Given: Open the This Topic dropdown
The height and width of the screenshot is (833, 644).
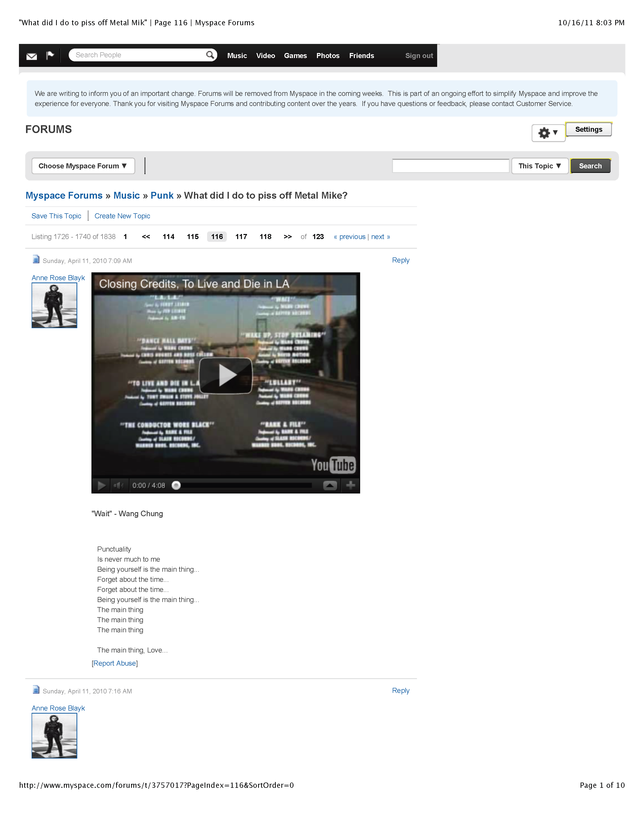Looking at the screenshot, I should (539, 166).
